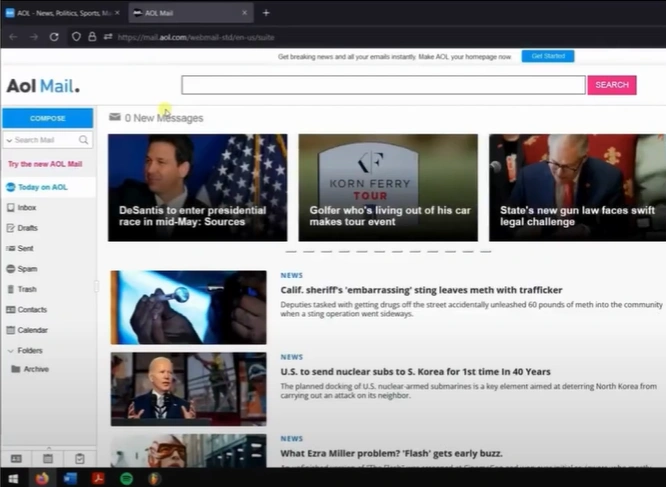This screenshot has width=666, height=487.
Task: Open the Drafts folder
Action: tap(28, 228)
